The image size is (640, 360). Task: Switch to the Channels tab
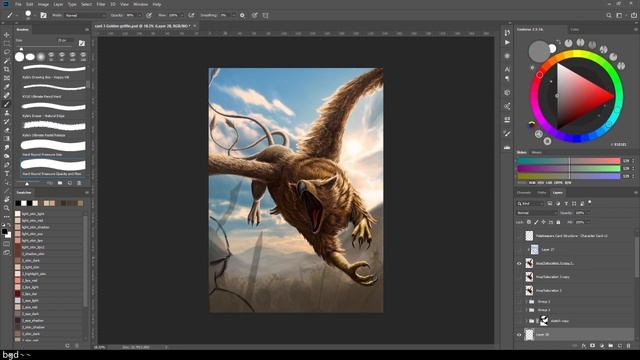click(x=524, y=193)
